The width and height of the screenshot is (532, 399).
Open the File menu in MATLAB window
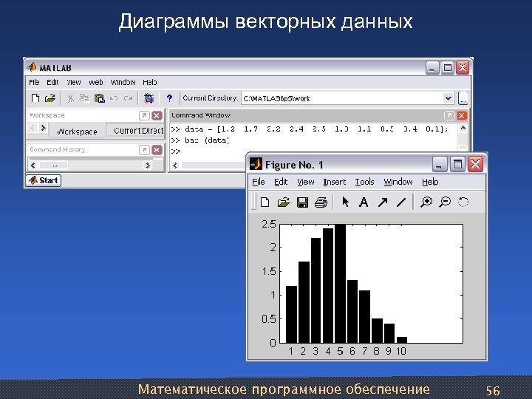(x=34, y=83)
